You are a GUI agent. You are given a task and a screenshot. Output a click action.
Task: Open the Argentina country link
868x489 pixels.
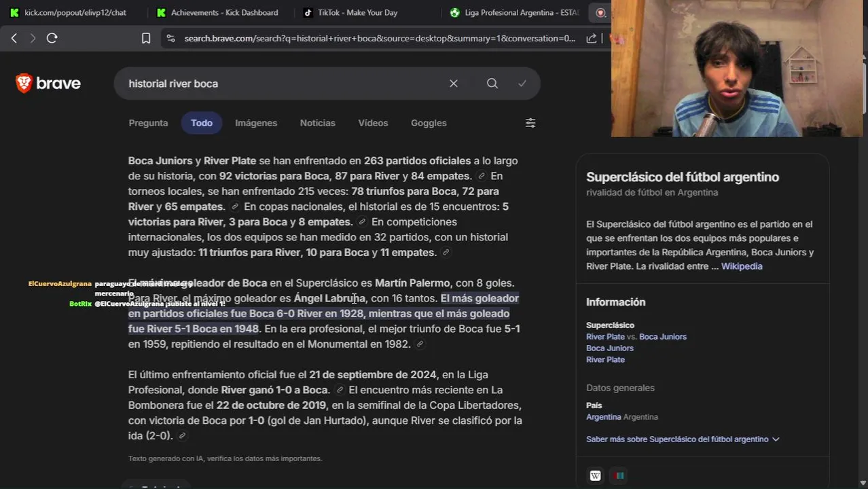tap(604, 417)
